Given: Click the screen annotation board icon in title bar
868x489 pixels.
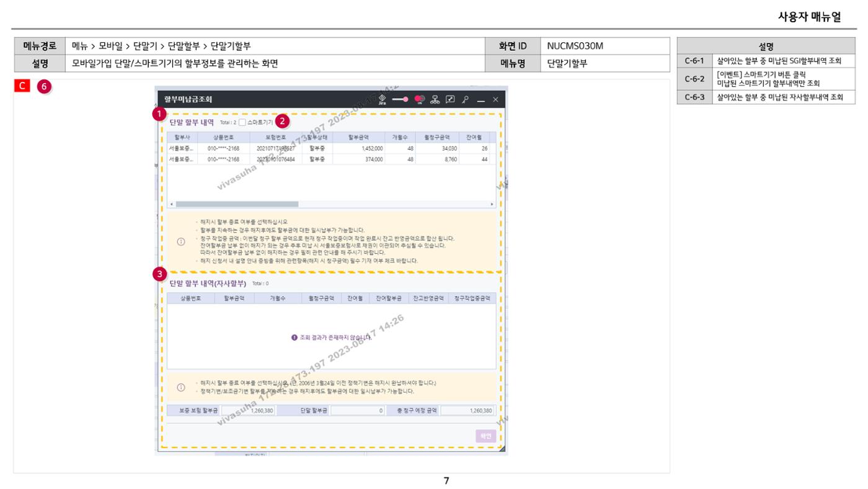Looking at the screenshot, I should 450,99.
